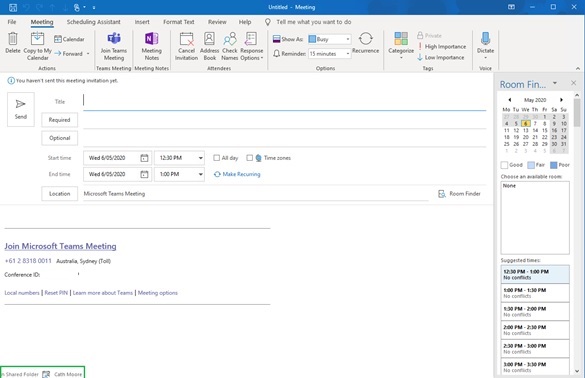This screenshot has height=378, width=585.
Task: Select suggested time 2:00 PM - 2:30 PM
Action: tap(535, 330)
